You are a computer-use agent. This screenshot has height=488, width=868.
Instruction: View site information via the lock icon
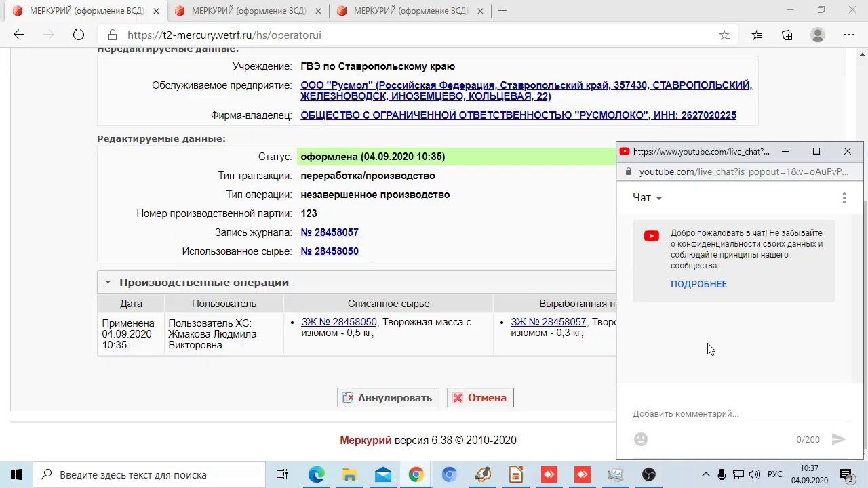point(113,35)
